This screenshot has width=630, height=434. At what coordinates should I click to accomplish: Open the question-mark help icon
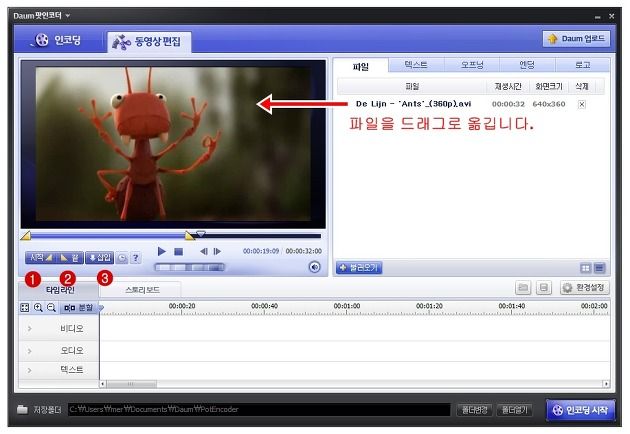click(x=135, y=258)
